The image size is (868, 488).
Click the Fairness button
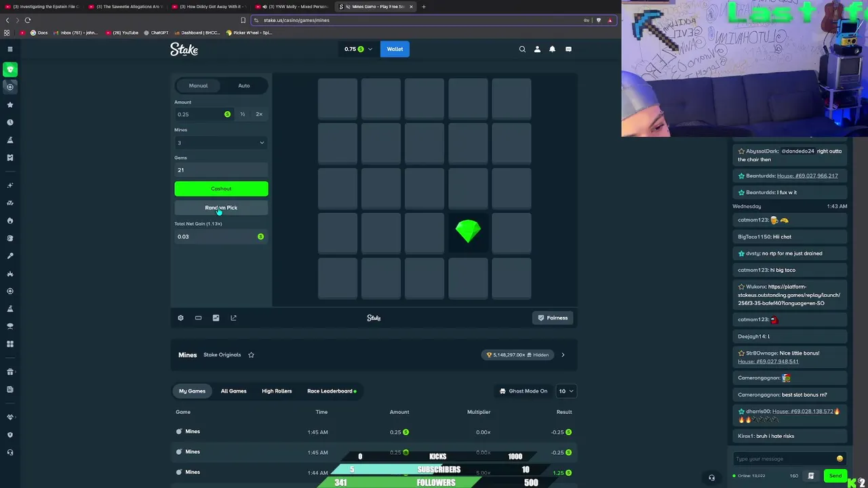tap(553, 318)
